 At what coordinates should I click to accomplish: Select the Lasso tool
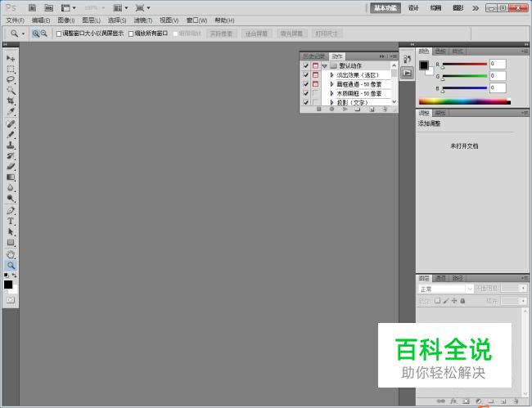point(10,79)
